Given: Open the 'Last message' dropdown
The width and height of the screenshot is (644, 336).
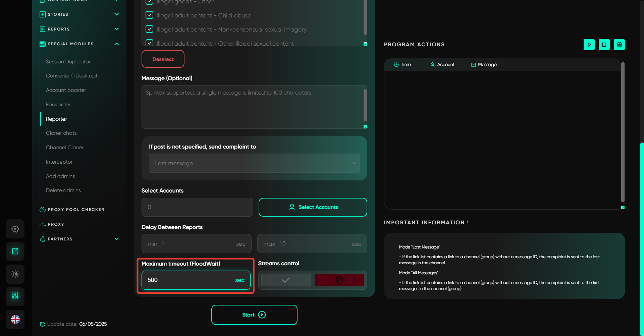Looking at the screenshot, I should pos(254,163).
